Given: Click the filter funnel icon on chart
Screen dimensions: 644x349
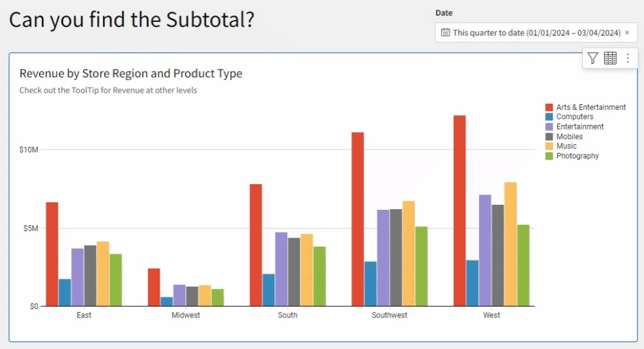Looking at the screenshot, I should coord(592,59).
